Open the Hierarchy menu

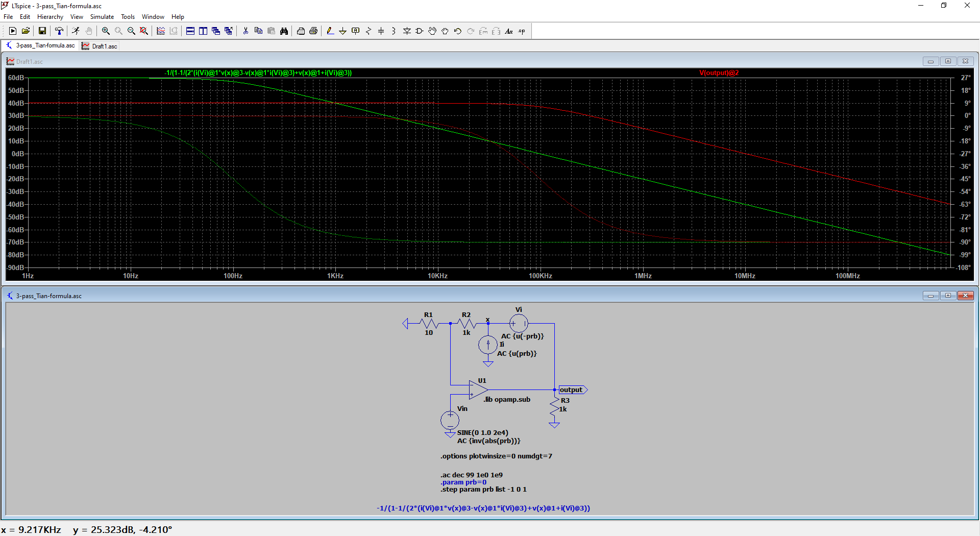pyautogui.click(x=50, y=17)
